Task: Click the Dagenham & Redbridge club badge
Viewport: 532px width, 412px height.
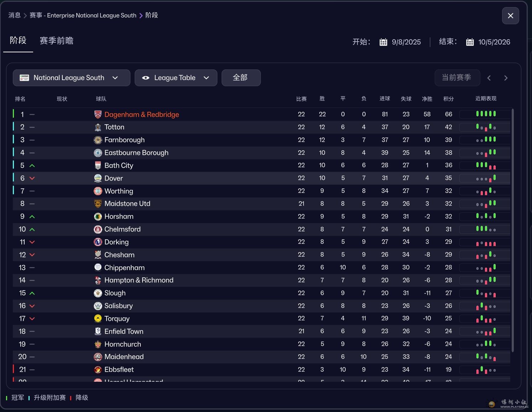Action: tap(98, 114)
